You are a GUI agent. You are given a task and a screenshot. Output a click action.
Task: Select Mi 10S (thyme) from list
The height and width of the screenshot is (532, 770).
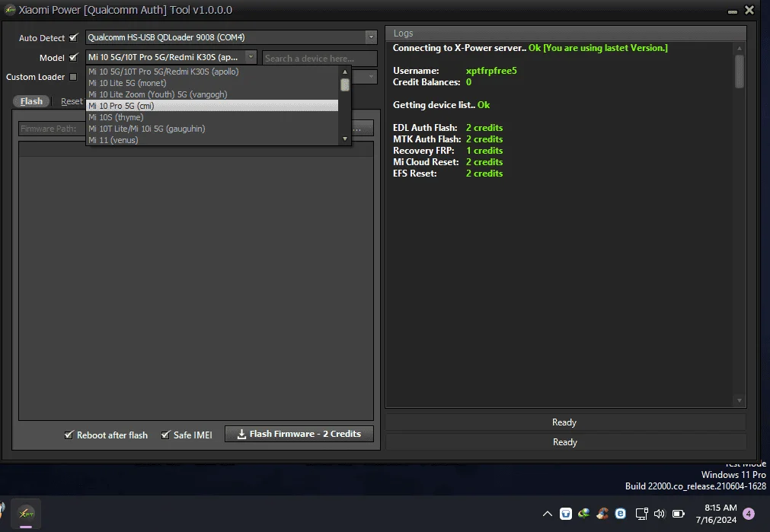pyautogui.click(x=212, y=117)
